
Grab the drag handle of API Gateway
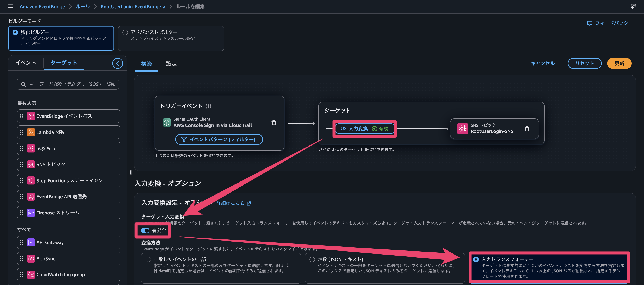(22, 242)
